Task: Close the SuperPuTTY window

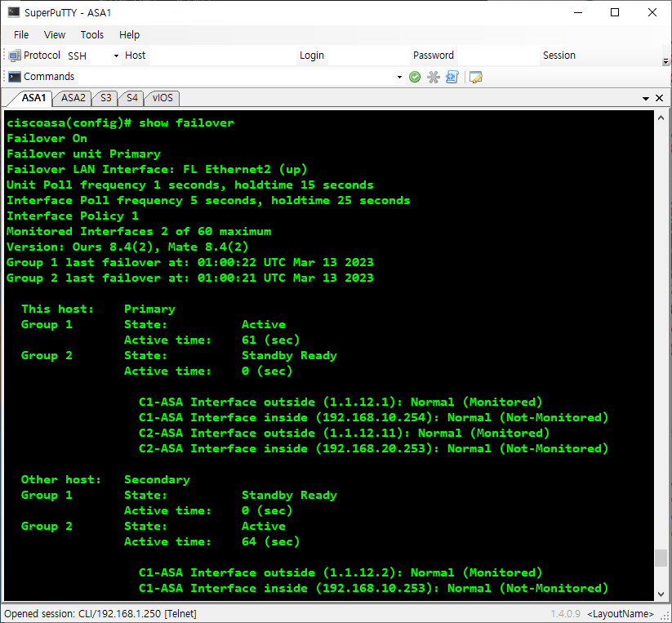Action: 652,12
